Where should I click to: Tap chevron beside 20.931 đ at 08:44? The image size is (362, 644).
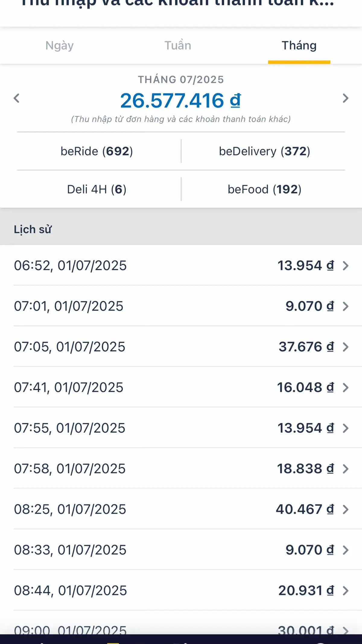coord(346,591)
